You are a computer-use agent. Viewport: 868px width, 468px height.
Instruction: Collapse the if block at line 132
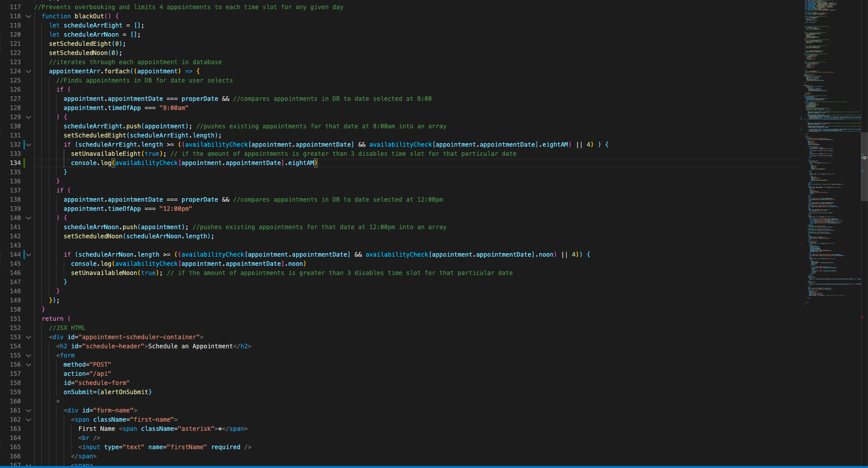[29, 145]
